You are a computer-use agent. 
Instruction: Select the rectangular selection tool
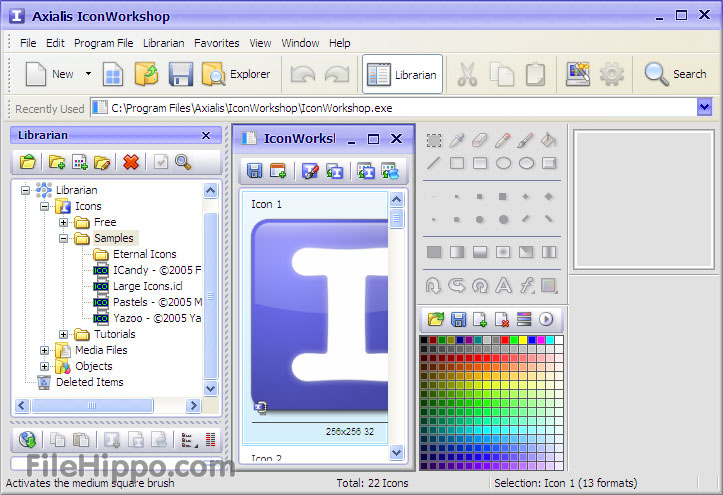click(434, 140)
